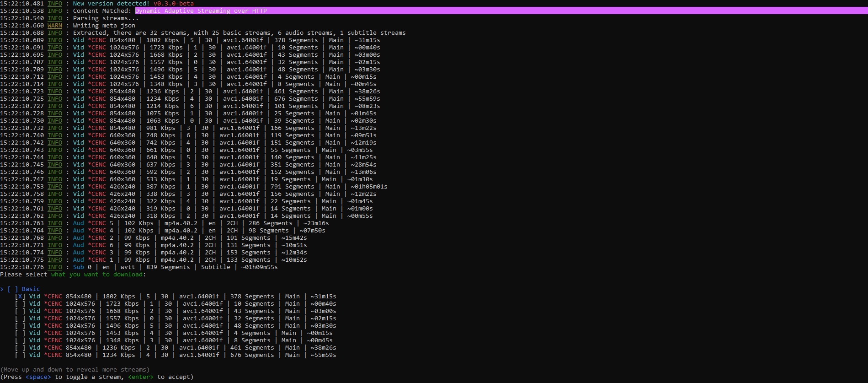Screen dimensions: 868x383
Task: Click the '981 Kbps' bitrate value
Action: tap(161, 128)
